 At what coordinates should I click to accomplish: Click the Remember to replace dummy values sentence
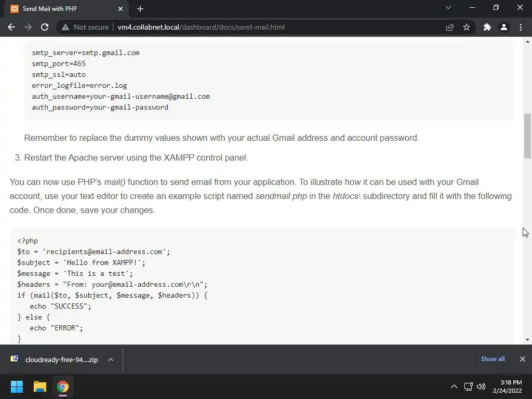pyautogui.click(x=221, y=138)
